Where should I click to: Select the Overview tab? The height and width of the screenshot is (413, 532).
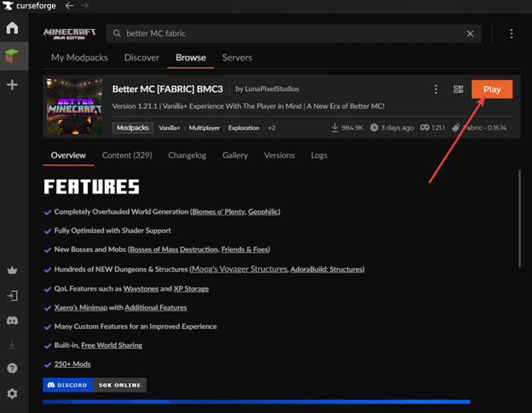tap(68, 155)
